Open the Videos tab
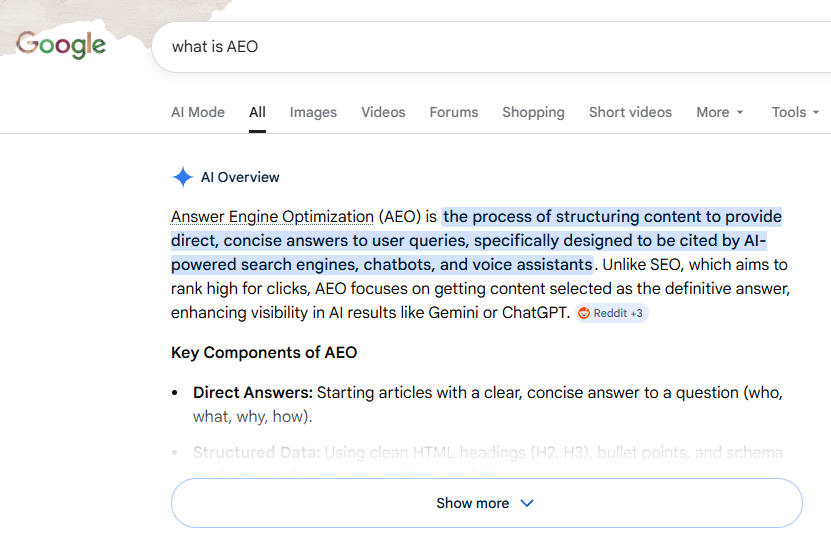 click(x=383, y=112)
